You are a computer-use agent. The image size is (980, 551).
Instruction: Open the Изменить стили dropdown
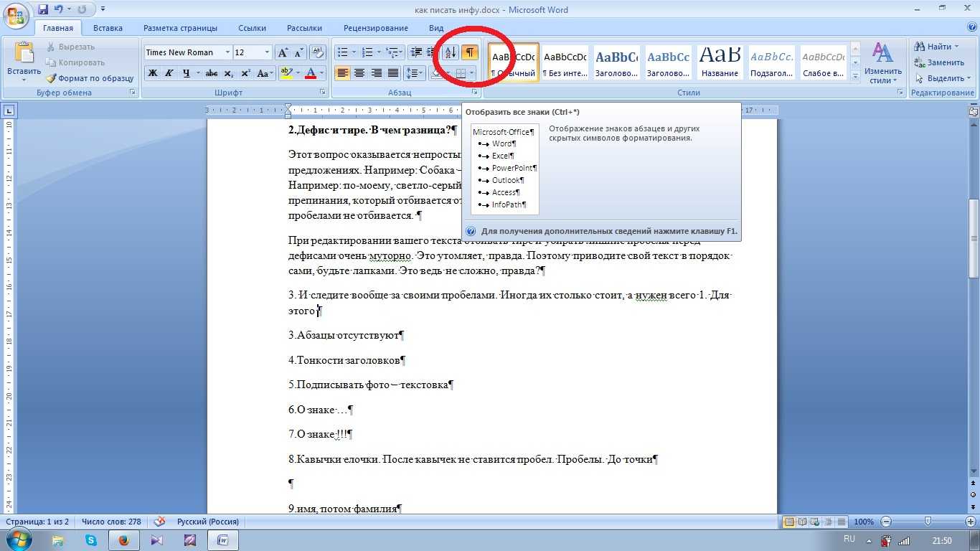(x=882, y=63)
